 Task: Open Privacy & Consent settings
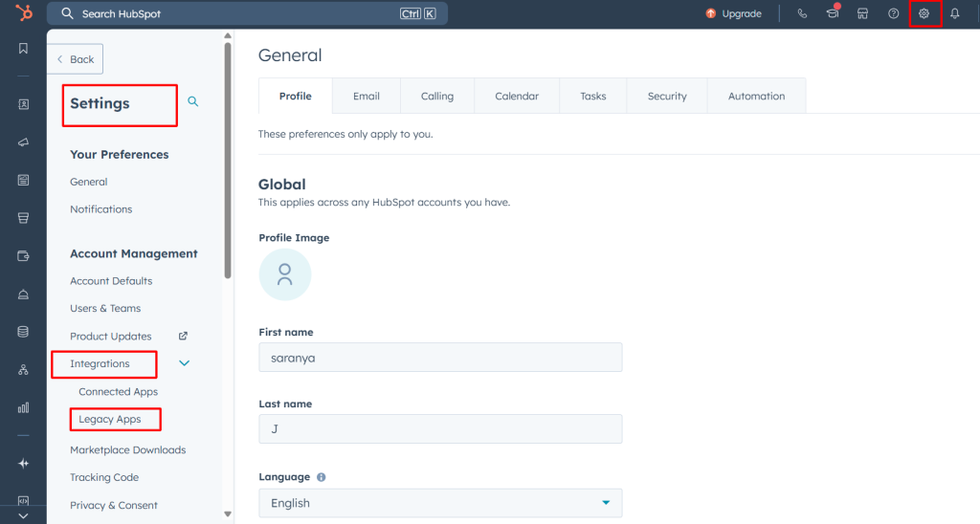point(114,505)
